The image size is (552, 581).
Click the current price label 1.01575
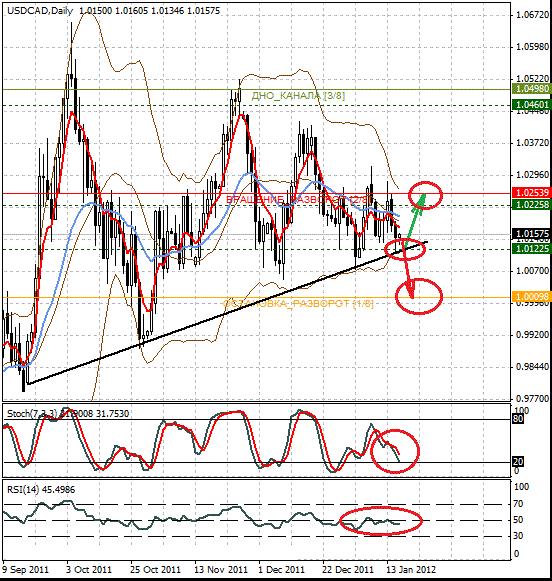pos(532,234)
